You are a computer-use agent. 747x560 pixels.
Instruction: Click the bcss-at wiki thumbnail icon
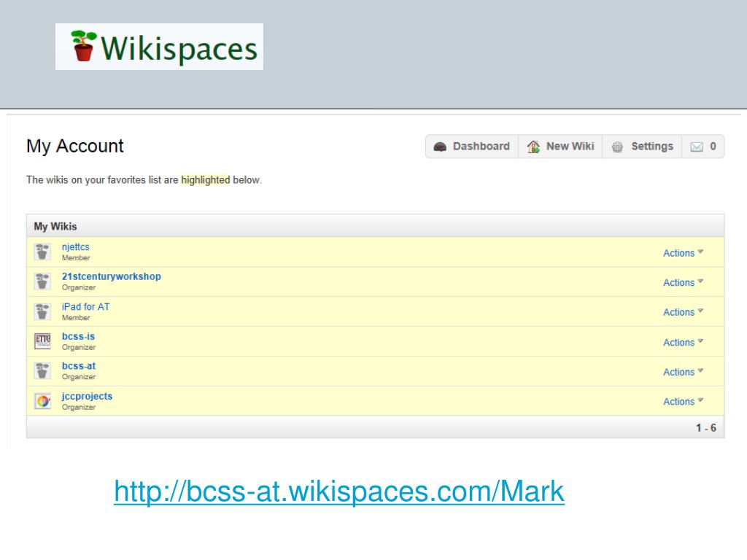[x=42, y=370]
